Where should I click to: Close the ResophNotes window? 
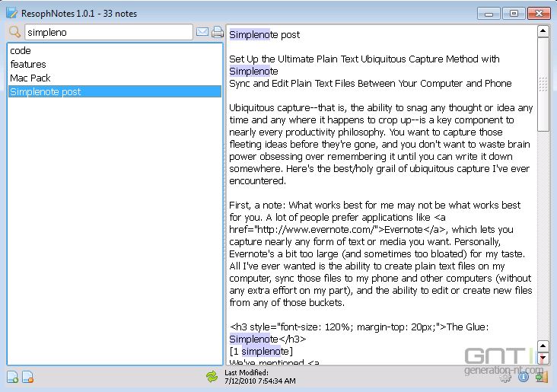[x=539, y=14]
